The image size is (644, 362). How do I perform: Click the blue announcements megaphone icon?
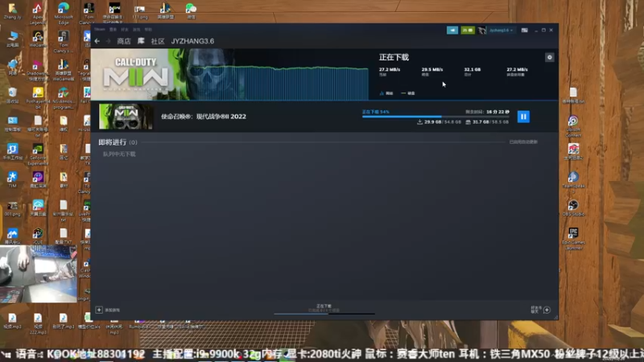(452, 30)
